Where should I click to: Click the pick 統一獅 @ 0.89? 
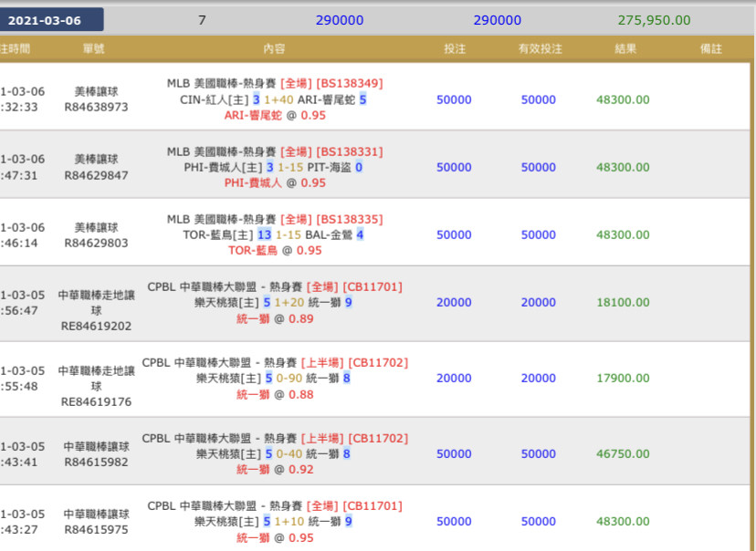tap(275, 319)
